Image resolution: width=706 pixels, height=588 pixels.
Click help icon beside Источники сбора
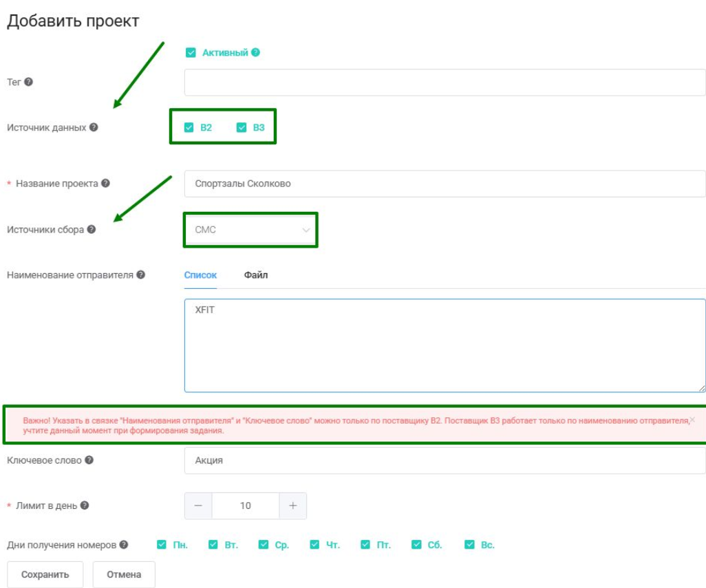tap(92, 230)
